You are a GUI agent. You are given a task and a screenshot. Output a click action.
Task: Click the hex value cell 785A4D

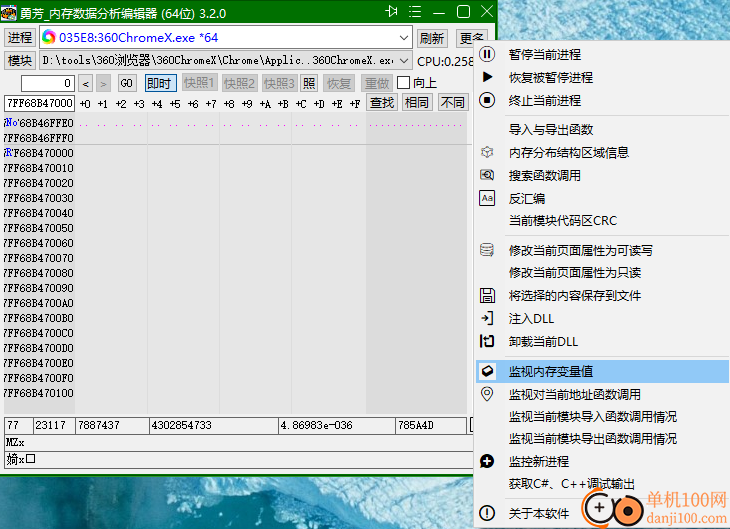(x=431, y=426)
